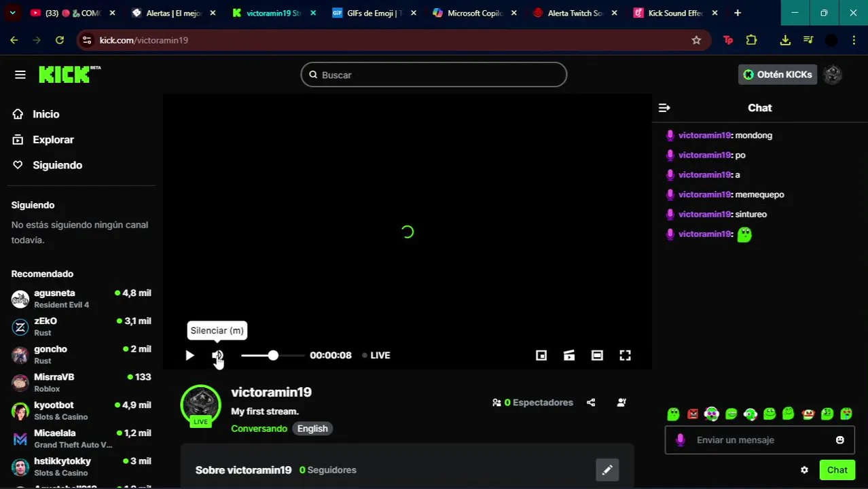Switch to the YouTube (33) tab
This screenshot has height=489, width=868.
(72, 13)
